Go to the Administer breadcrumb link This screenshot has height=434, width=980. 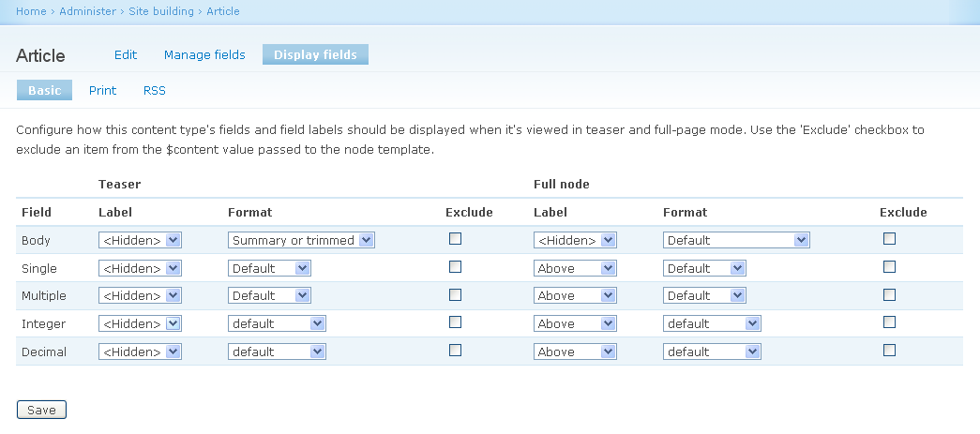[x=88, y=11]
